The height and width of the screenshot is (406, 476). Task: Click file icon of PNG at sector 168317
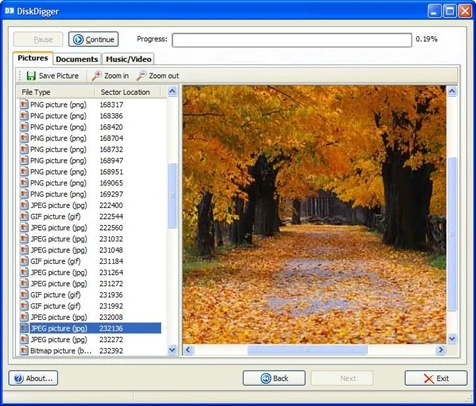24,105
